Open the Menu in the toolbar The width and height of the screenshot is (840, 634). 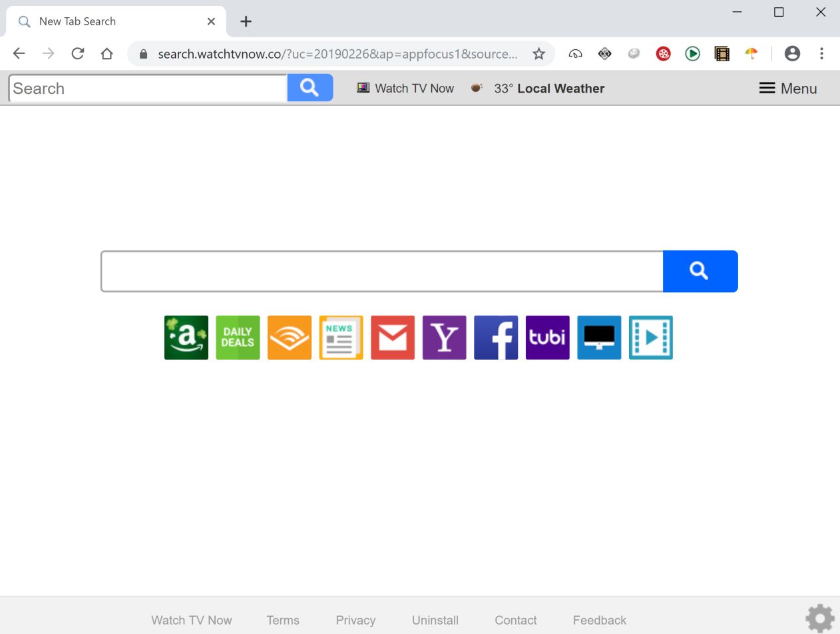point(787,88)
